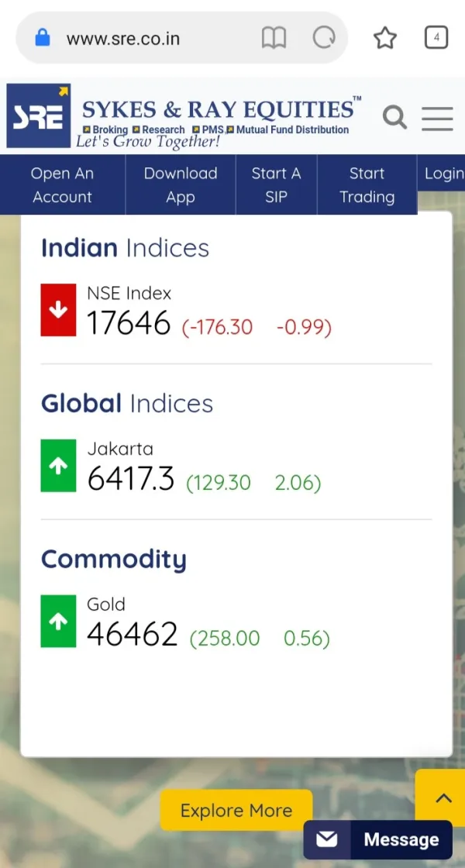Bookmark page with star icon
This screenshot has height=868, width=465.
point(385,38)
